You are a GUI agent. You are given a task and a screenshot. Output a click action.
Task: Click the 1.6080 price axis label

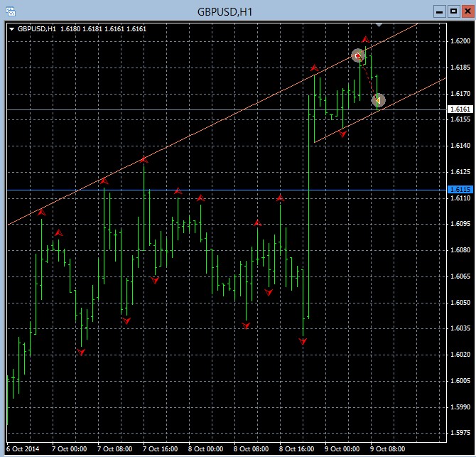(460, 250)
